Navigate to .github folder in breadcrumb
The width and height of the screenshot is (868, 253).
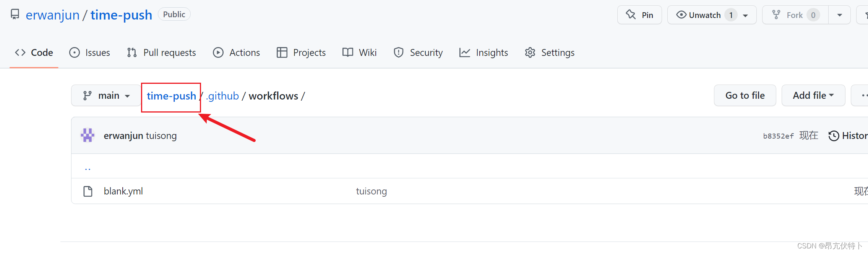click(x=222, y=96)
